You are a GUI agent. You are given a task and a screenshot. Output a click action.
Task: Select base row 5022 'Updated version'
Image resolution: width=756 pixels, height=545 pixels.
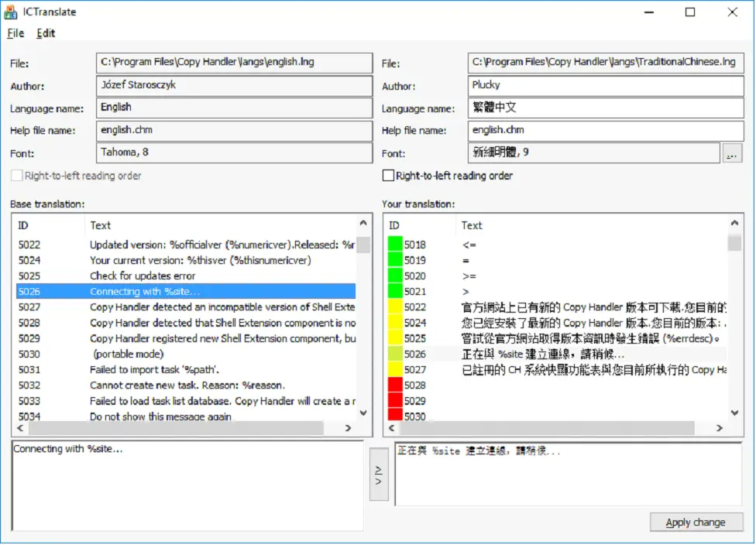point(186,245)
